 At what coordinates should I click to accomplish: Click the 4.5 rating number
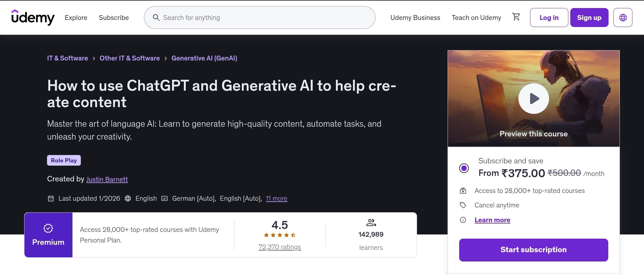[x=280, y=225]
